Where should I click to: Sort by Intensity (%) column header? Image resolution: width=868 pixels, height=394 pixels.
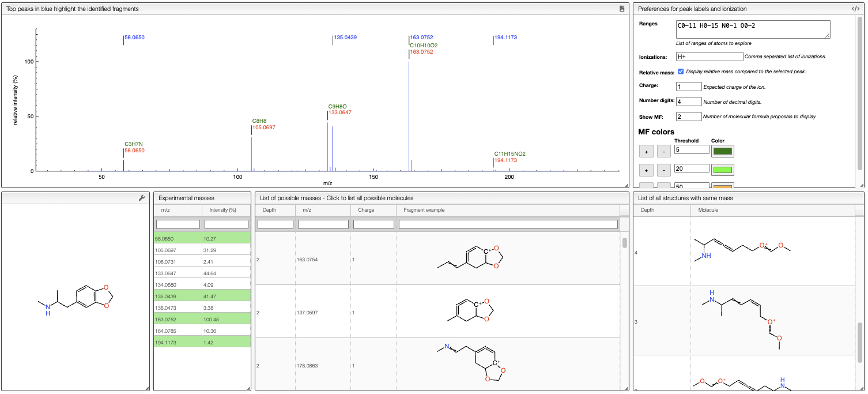227,210
